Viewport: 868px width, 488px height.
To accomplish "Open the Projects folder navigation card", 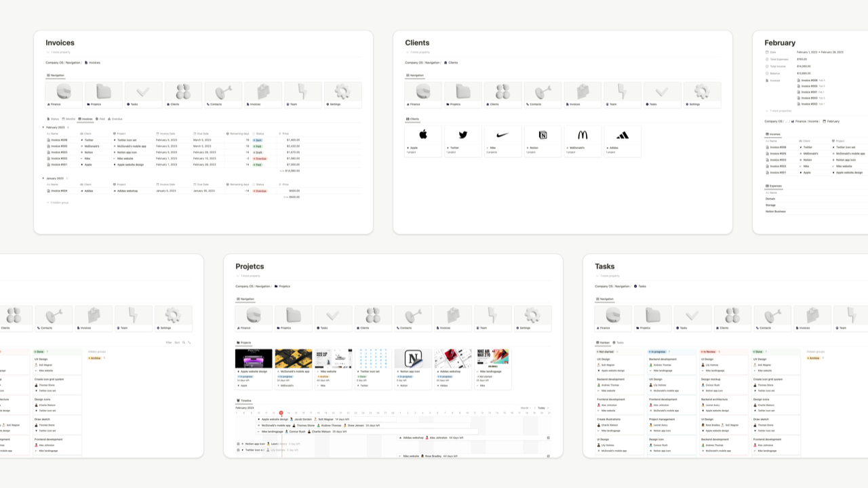I will [103, 94].
